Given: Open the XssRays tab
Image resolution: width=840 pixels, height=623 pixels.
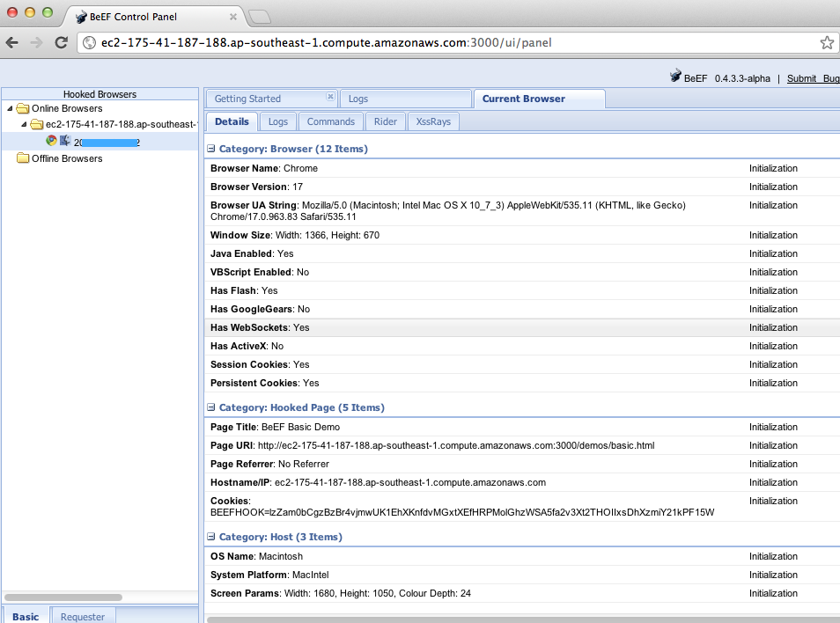Looking at the screenshot, I should [433, 121].
